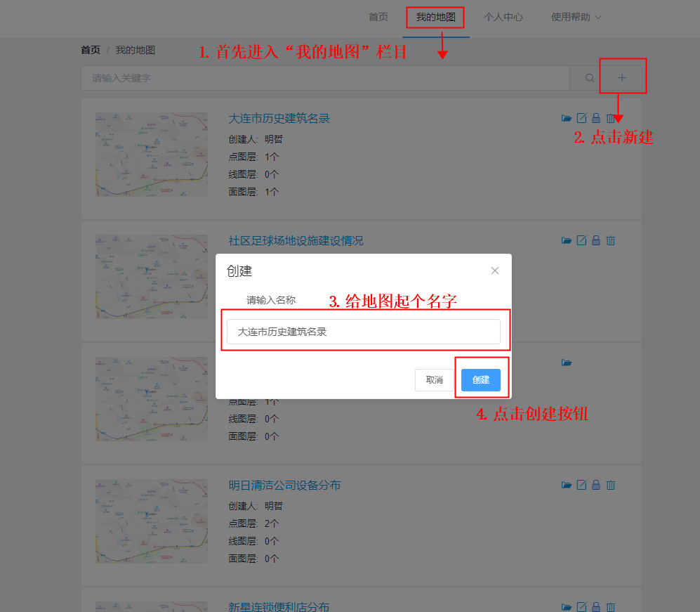Open folder icon for 明日清洁公司设备分布

point(567,485)
